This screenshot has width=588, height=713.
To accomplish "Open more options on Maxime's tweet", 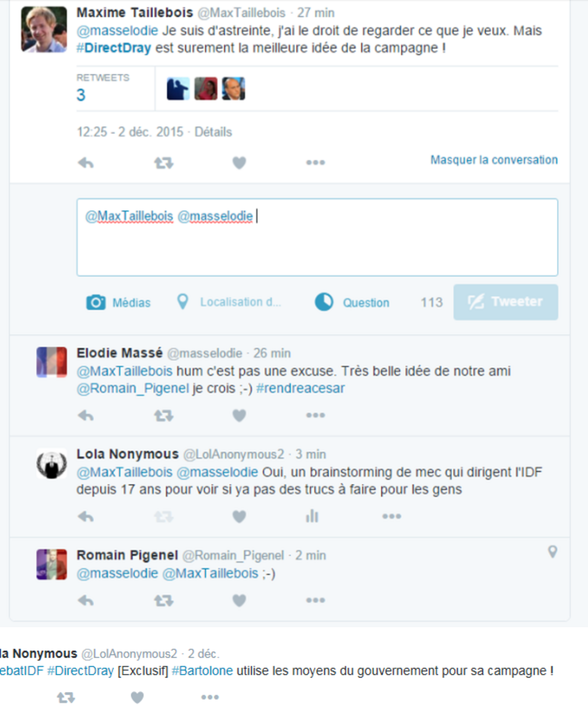I will (x=316, y=162).
